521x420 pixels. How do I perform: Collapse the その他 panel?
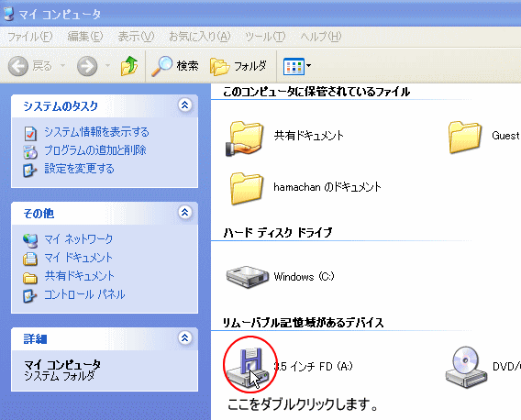click(184, 212)
